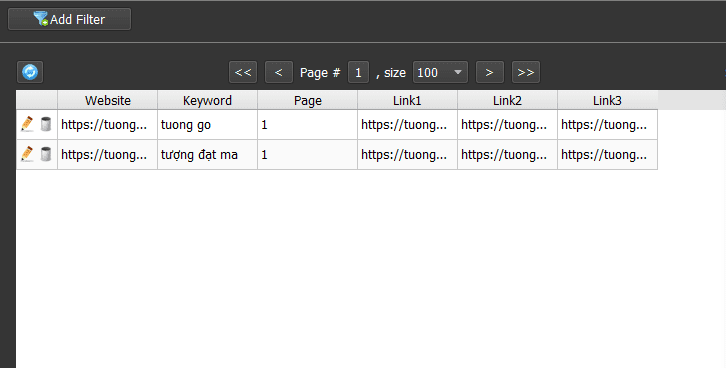Select the Link1 cell in 'tuong go' row

tap(407, 125)
